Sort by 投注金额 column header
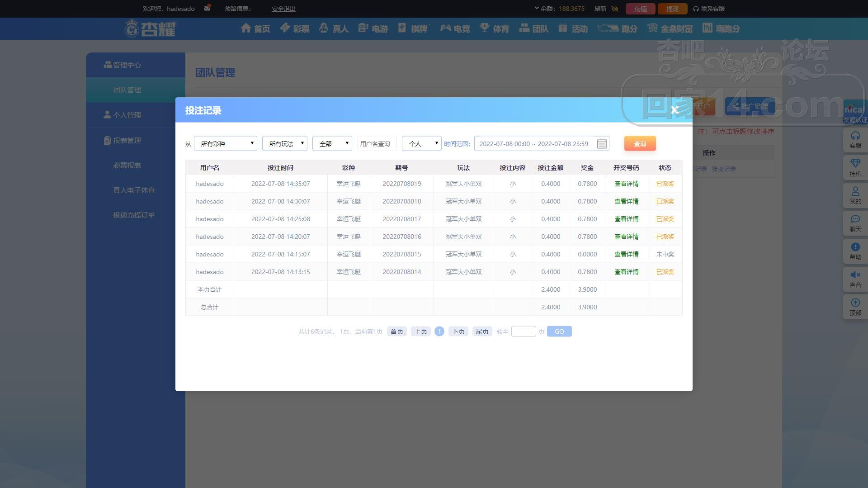The width and height of the screenshot is (868, 488). pos(551,168)
